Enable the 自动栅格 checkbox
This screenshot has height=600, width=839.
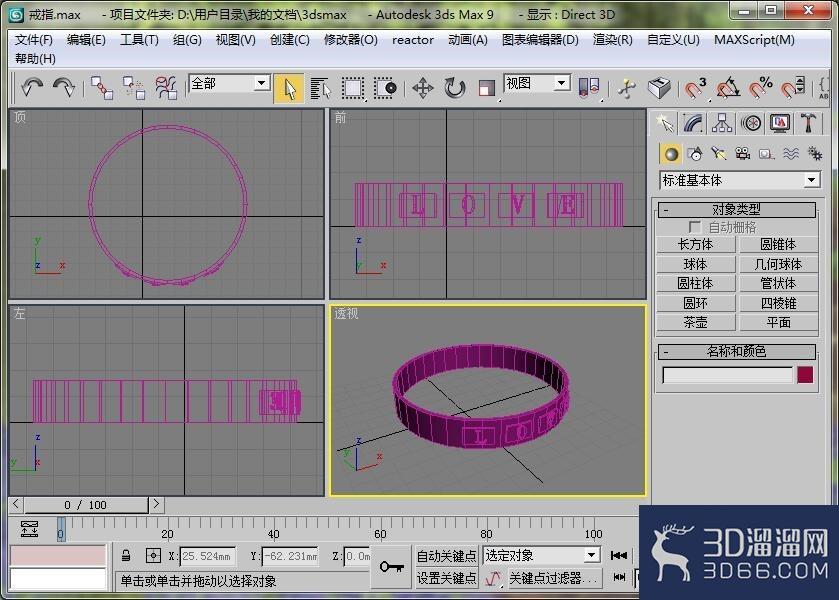click(695, 227)
